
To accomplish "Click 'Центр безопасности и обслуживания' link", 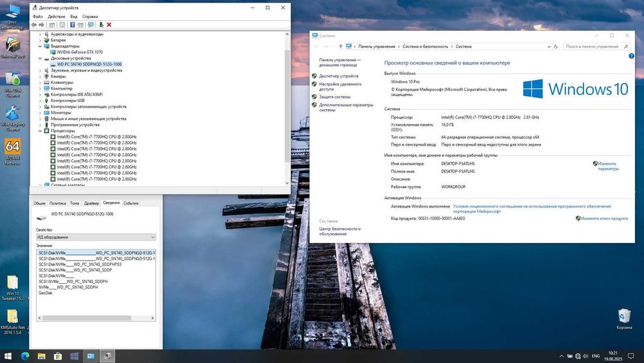I will point(339,231).
